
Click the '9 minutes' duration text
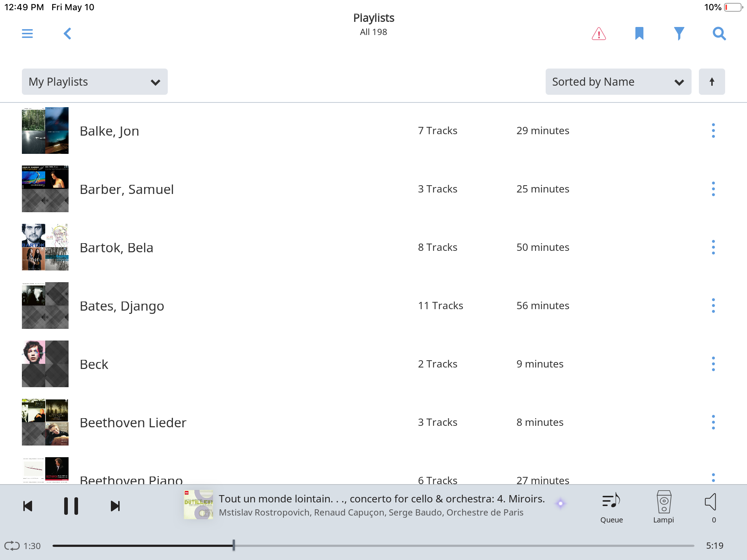pos(540,364)
